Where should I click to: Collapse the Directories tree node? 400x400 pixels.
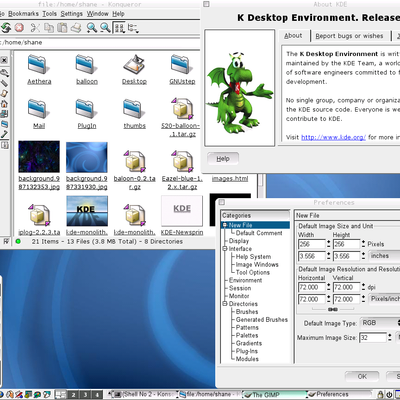point(225,304)
